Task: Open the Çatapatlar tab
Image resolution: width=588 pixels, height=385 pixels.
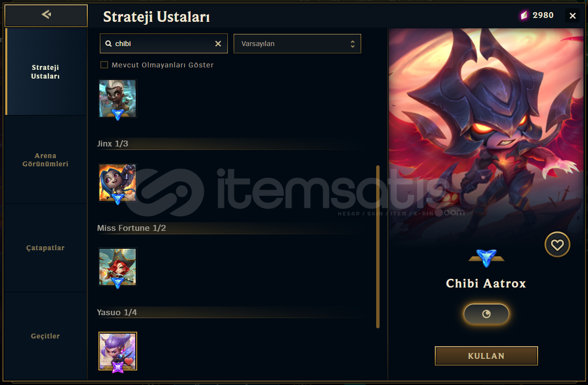Action: (46, 248)
